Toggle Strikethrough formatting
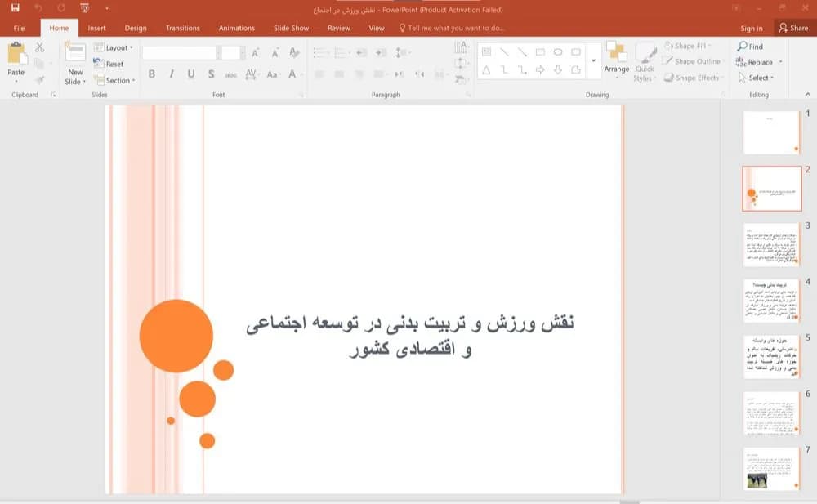Viewport: 817px width, 504px height. (231, 74)
